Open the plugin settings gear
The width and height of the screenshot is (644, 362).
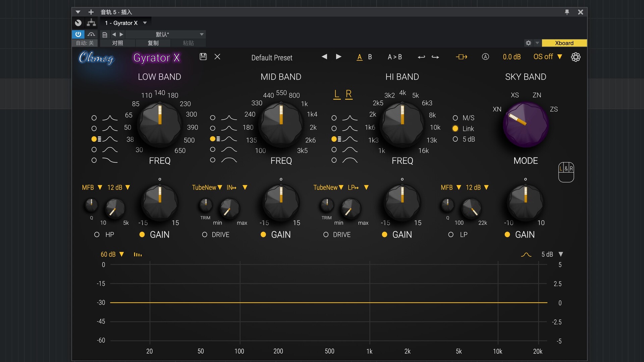576,57
